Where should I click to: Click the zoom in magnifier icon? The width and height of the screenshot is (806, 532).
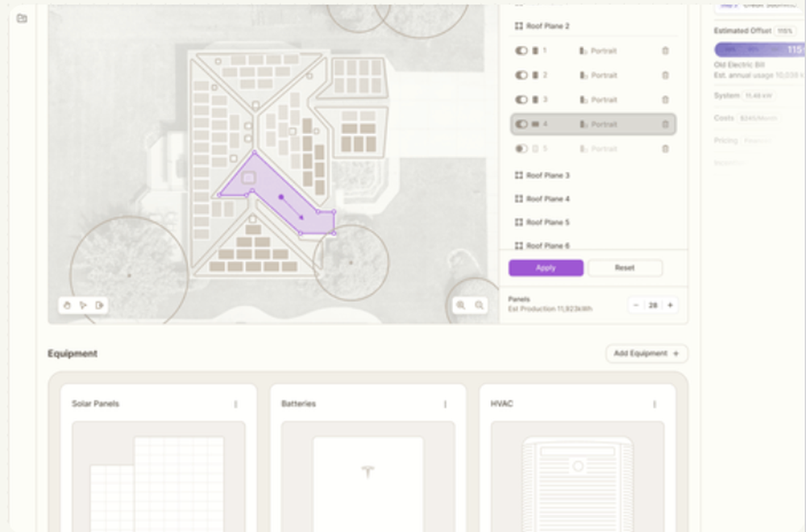(460, 305)
